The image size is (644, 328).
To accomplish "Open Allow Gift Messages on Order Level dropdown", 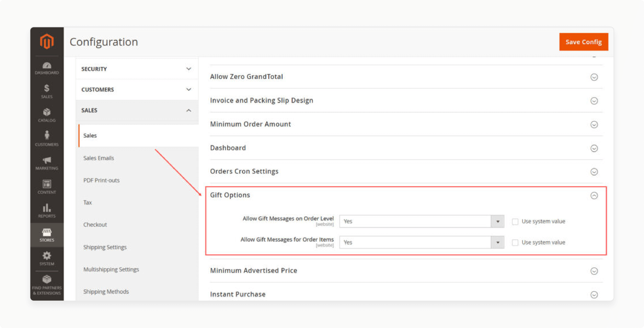I will pos(422,221).
